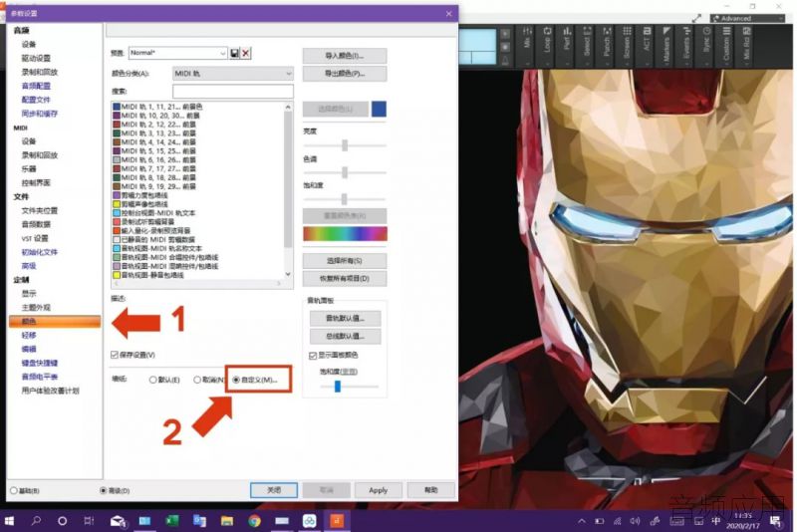797x532 pixels.
Task: Adjust the blue-handled 饱和度 panel slider
Action: pyautogui.click(x=338, y=387)
